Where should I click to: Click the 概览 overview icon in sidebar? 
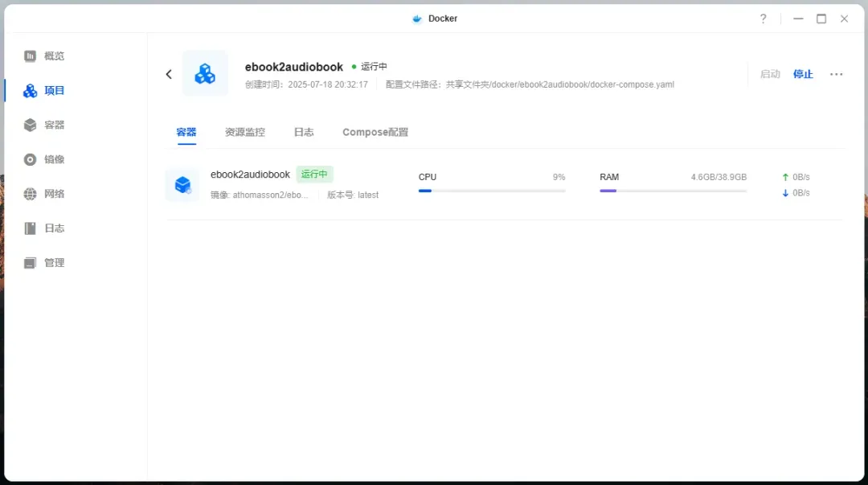(31, 56)
